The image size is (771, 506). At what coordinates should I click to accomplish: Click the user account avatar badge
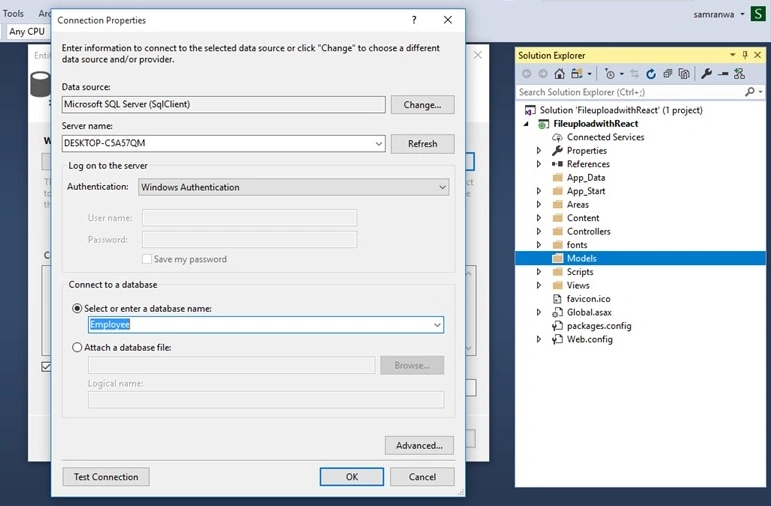pos(758,14)
